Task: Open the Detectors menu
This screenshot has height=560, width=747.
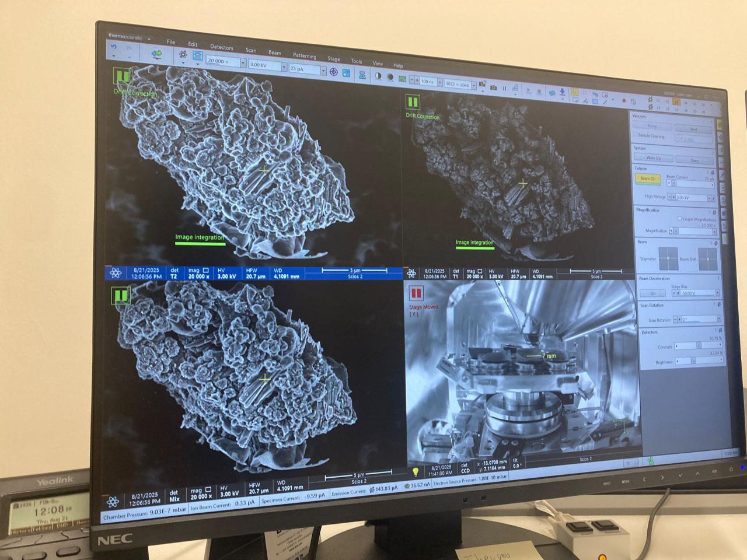Action: [x=221, y=47]
